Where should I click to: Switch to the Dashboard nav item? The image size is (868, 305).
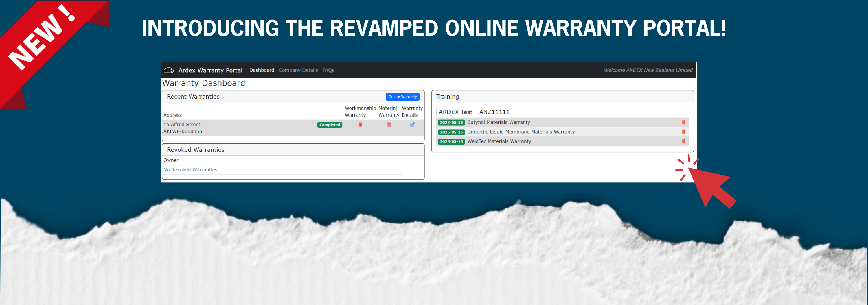click(262, 70)
